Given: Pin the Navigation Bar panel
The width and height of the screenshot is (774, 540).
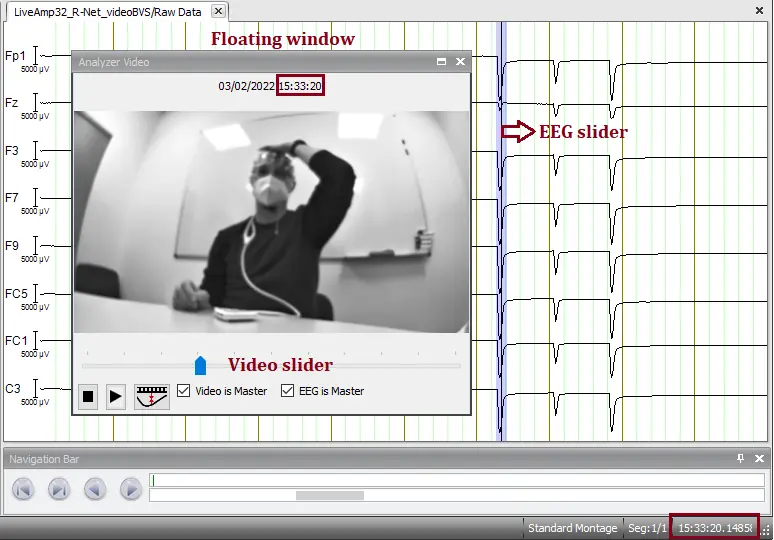Looking at the screenshot, I should point(740,459).
